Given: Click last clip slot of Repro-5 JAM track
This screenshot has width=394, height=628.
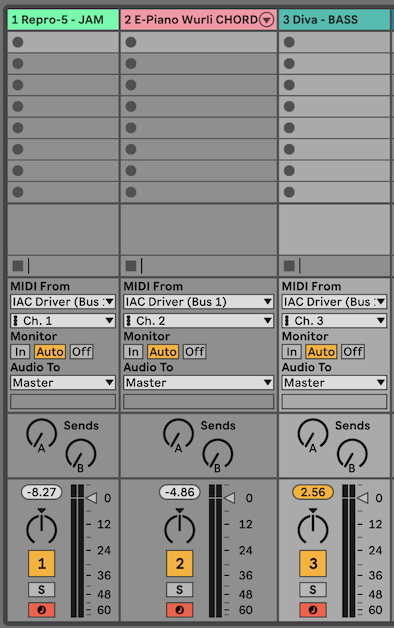Looking at the screenshot, I should tap(63, 192).
